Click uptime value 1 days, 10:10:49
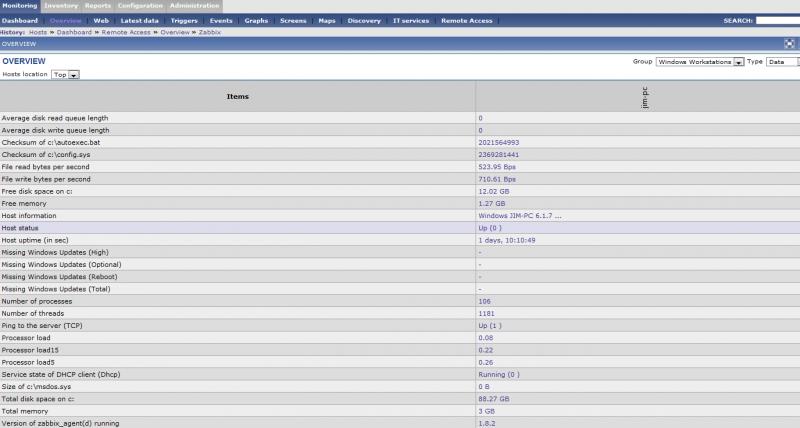This screenshot has height=428, width=800. [x=507, y=240]
